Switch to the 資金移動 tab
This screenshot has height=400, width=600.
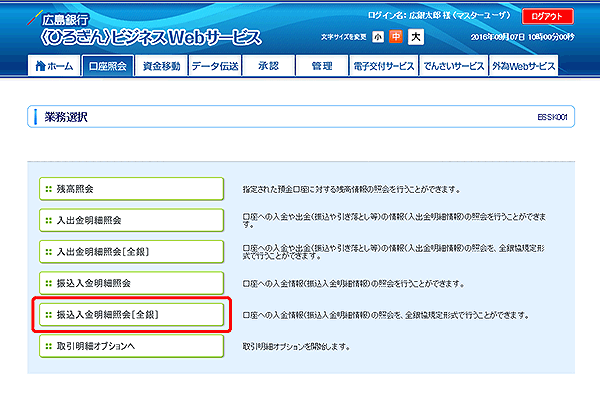(x=161, y=66)
